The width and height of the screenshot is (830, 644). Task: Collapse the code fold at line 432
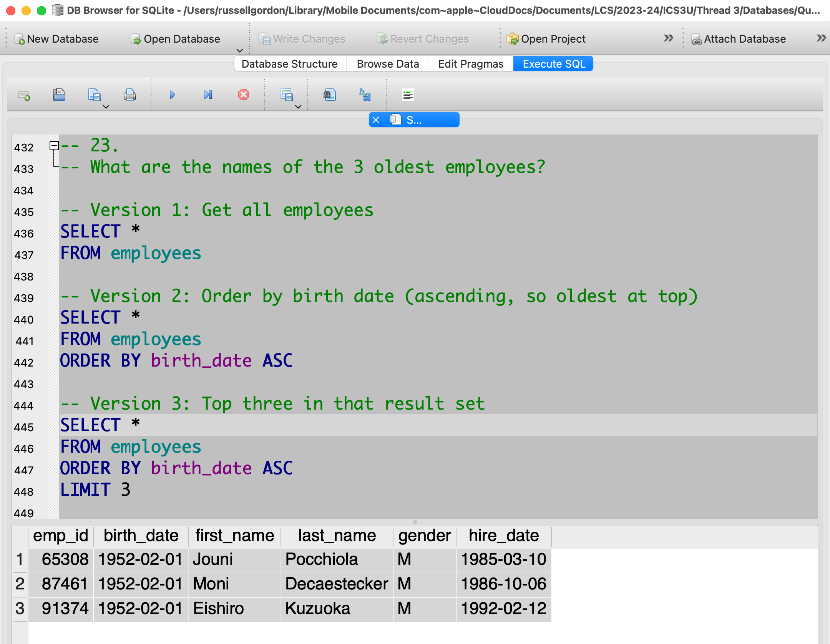[54, 146]
